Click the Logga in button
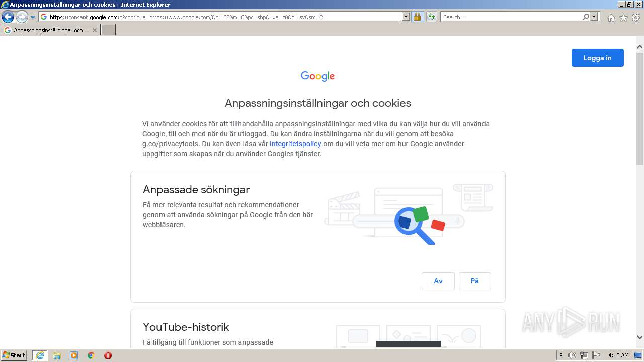 [x=597, y=58]
